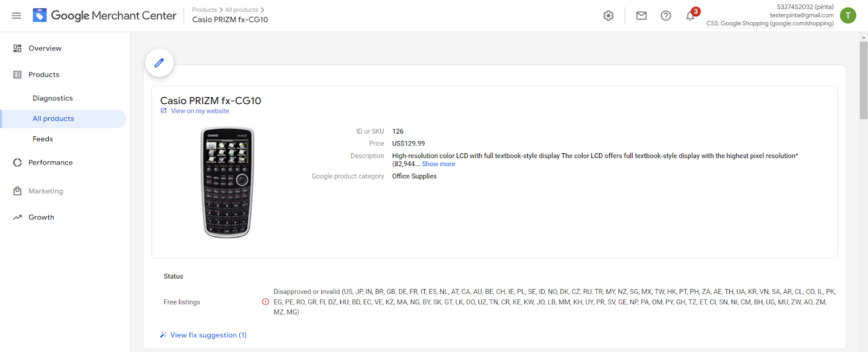Open the Performance section
The width and height of the screenshot is (868, 352).
click(50, 162)
